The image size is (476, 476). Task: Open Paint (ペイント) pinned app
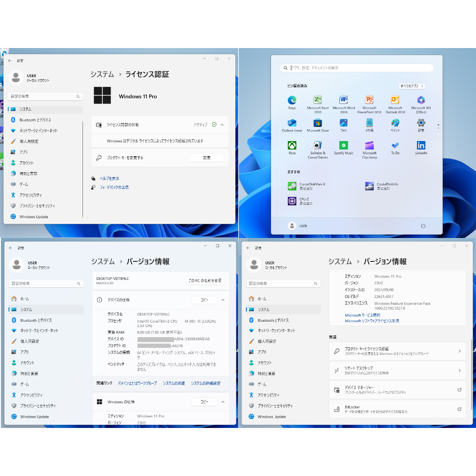pos(395,125)
